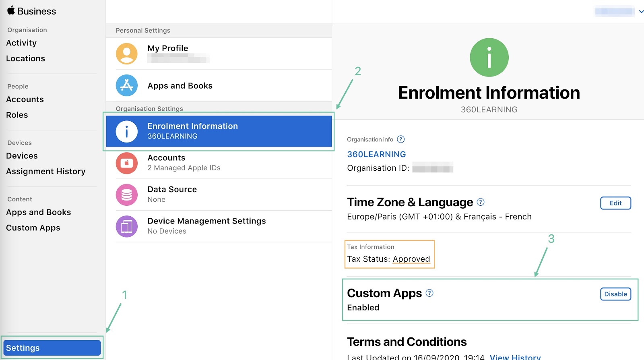Click the Europe/Paris time zone text
The height and width of the screenshot is (360, 644).
439,217
